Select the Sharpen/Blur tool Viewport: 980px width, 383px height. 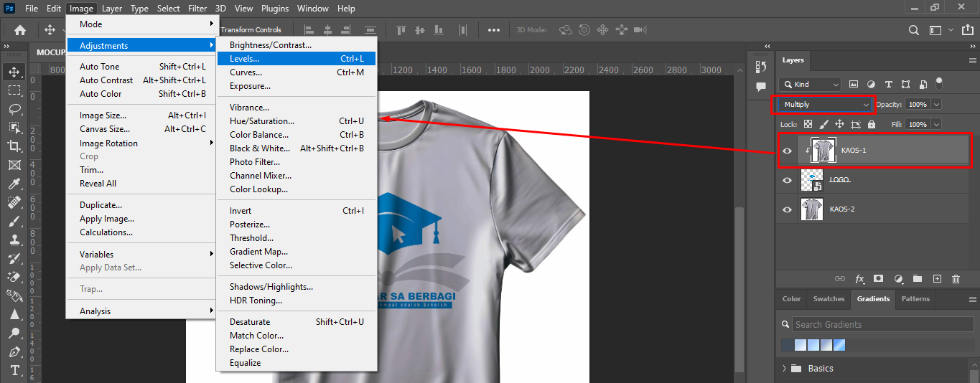tap(14, 314)
